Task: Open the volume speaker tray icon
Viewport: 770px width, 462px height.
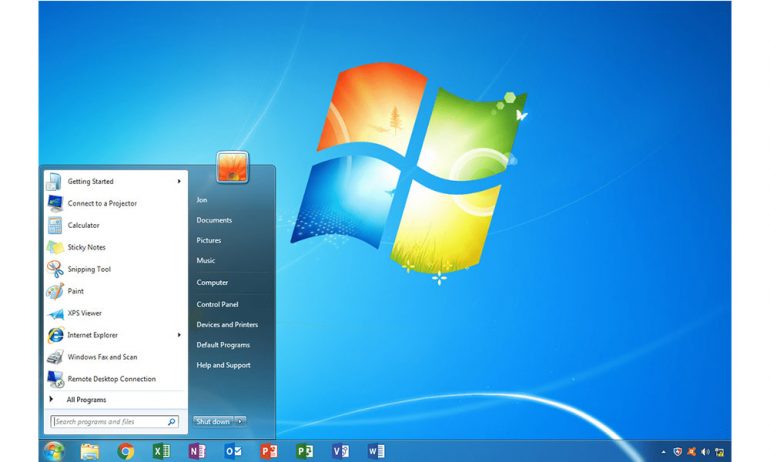Action: (705, 452)
